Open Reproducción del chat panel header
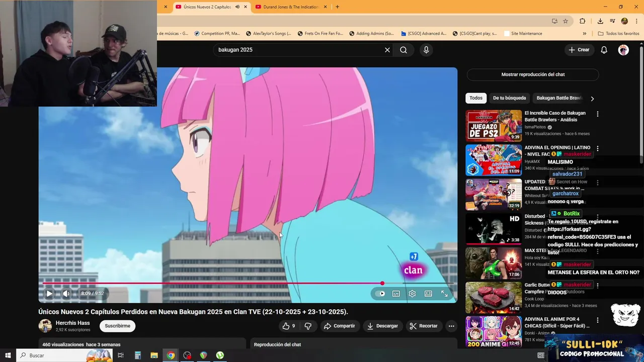644x362 pixels. [x=353, y=344]
